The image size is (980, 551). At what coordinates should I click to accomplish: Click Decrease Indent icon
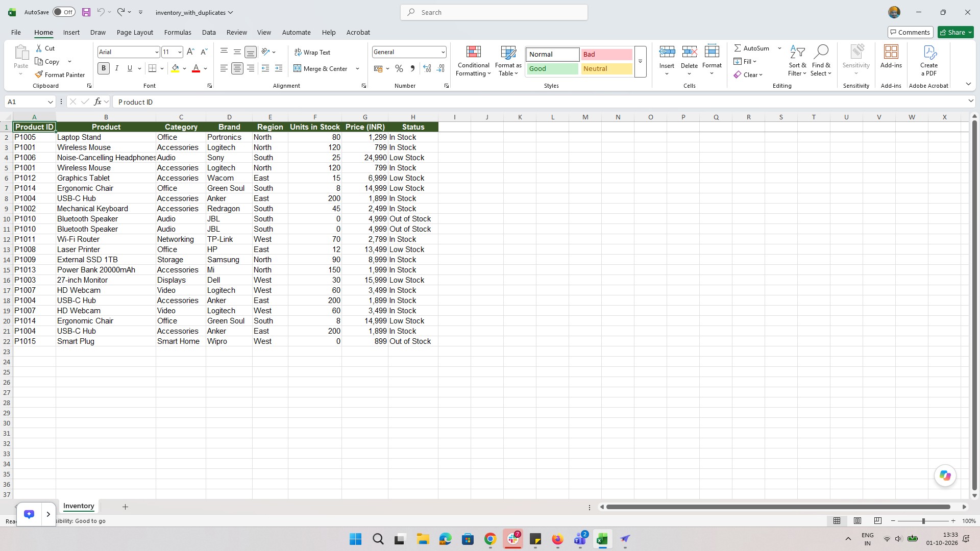click(265, 68)
